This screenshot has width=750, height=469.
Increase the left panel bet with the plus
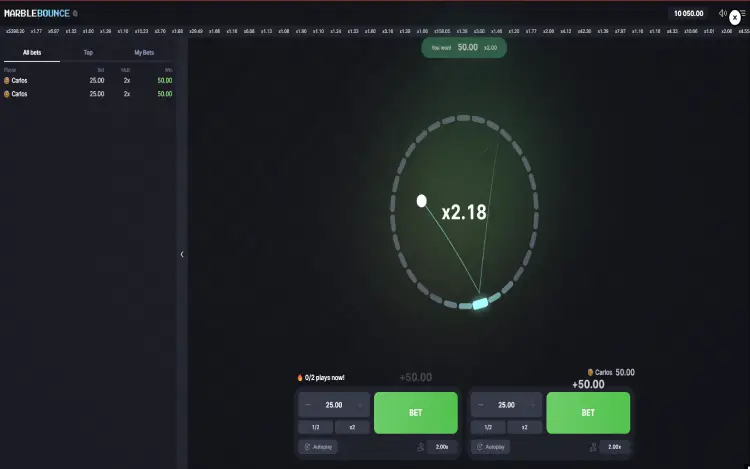(x=360, y=405)
